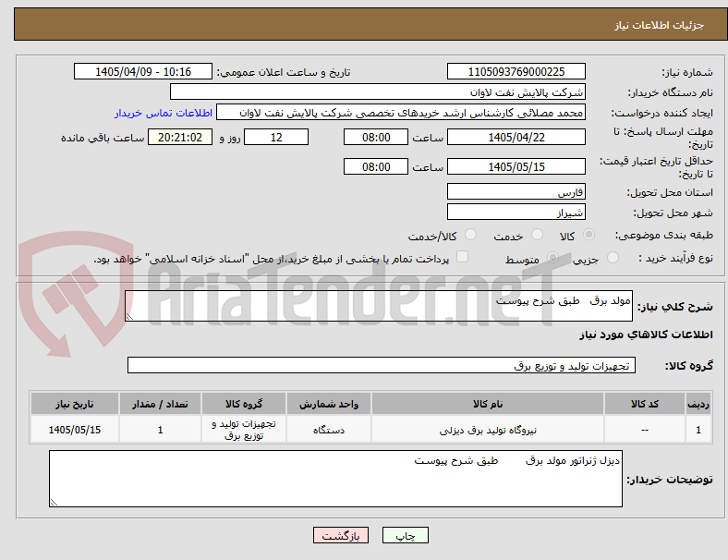Click the response deadline time 08:00 field
Screen dimensions: 728x560
point(376,138)
